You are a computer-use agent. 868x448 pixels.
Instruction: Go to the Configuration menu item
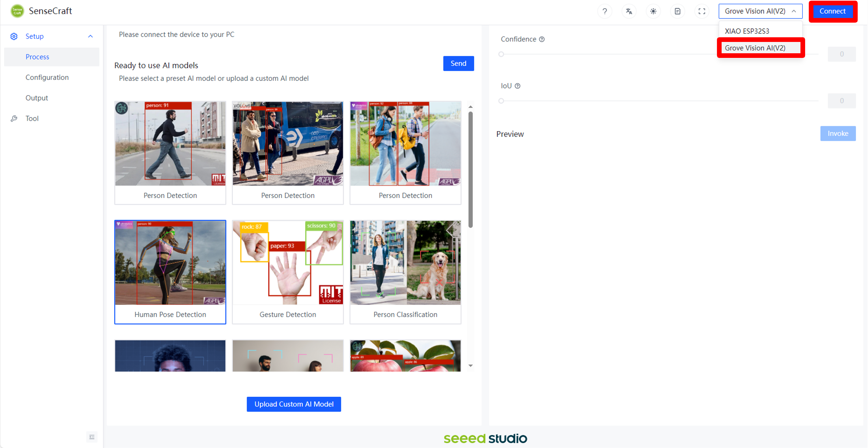(x=47, y=77)
